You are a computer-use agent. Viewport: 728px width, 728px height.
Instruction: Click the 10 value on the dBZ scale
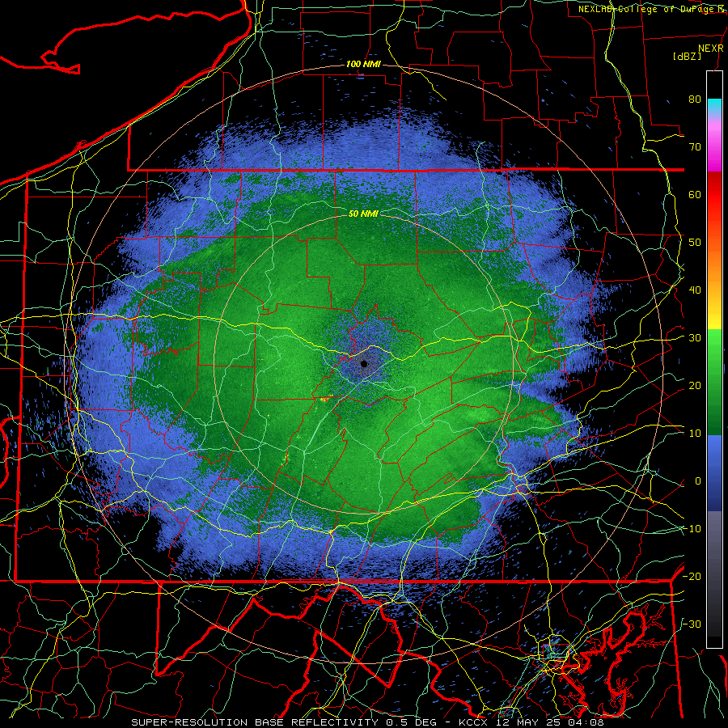point(695,434)
